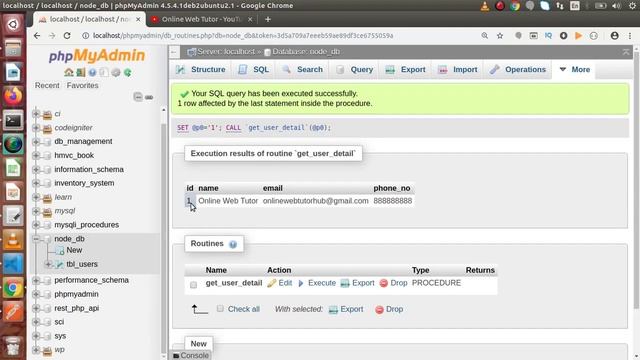Open Favorites tables list
This screenshot has width=640, height=360.
point(82,85)
